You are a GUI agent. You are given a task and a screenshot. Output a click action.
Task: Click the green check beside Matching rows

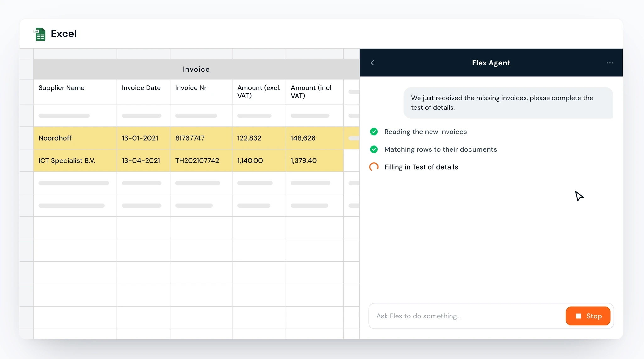tap(374, 149)
